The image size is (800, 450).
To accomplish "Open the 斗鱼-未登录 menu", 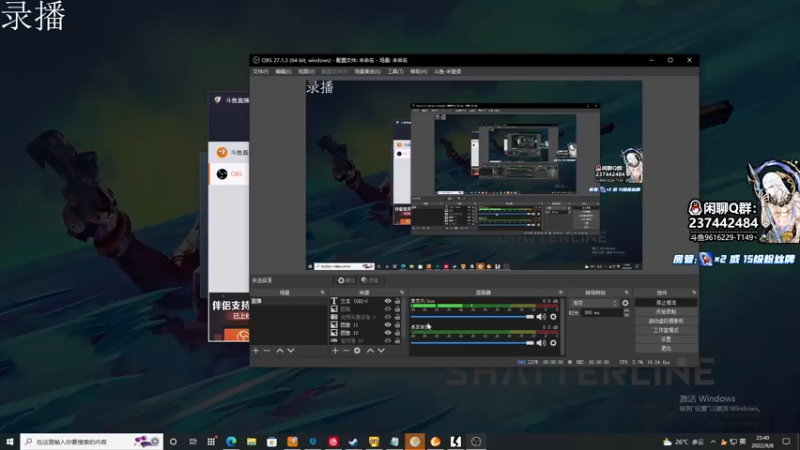I will click(447, 71).
